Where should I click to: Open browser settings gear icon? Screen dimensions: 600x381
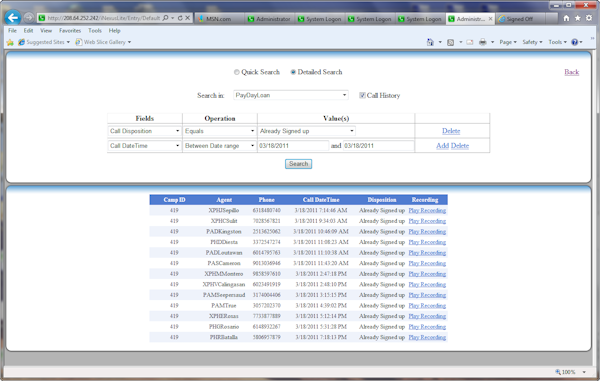pos(589,18)
